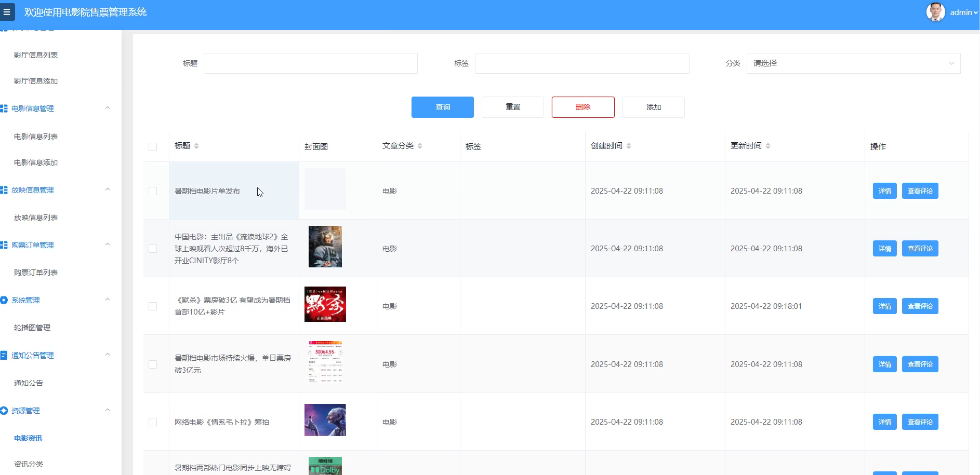Open 轮播图管理 in sidebar
The image size is (980, 475).
coord(32,328)
